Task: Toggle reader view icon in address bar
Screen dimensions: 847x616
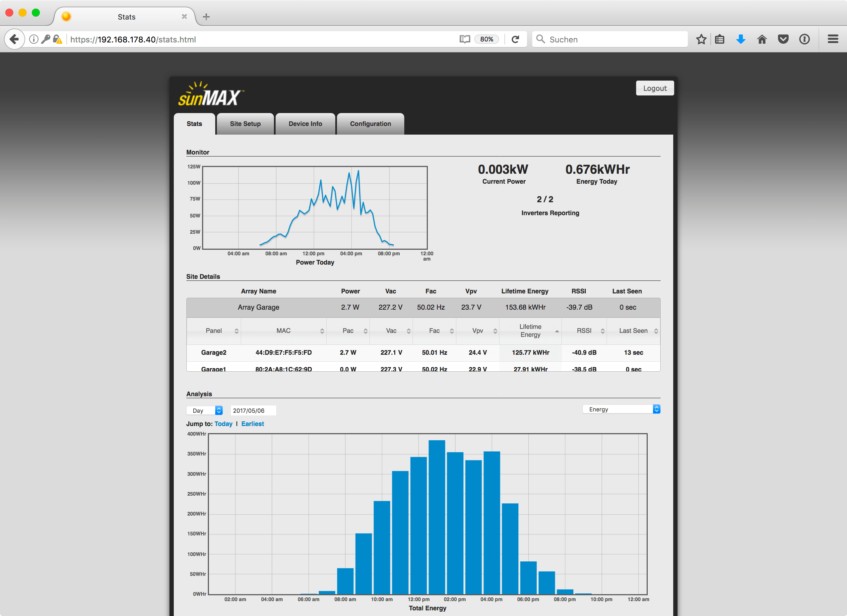Action: tap(465, 39)
